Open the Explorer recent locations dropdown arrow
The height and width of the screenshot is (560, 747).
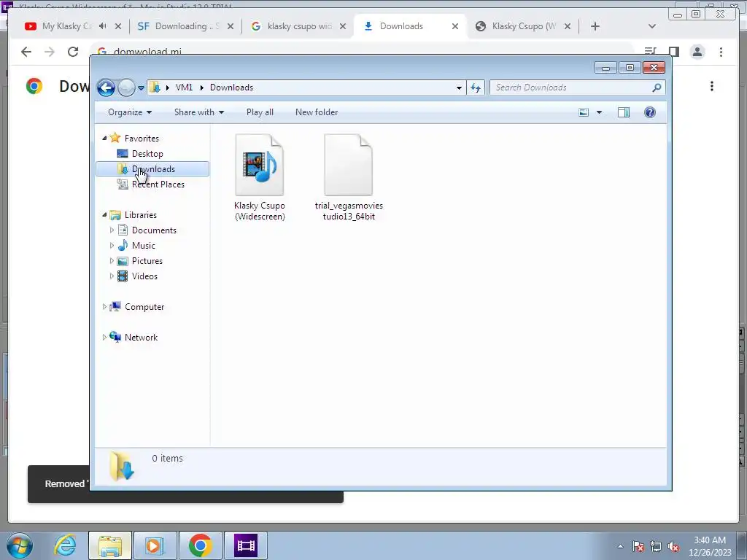tap(141, 88)
